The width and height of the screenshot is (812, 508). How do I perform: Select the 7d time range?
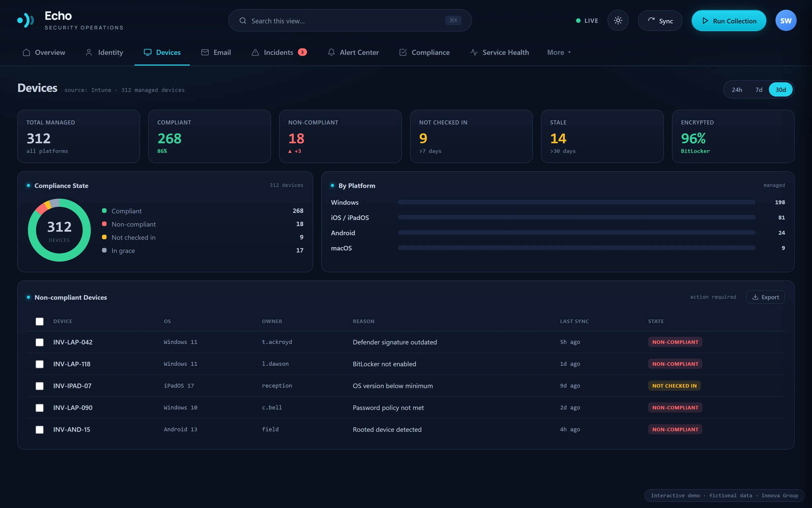point(759,90)
